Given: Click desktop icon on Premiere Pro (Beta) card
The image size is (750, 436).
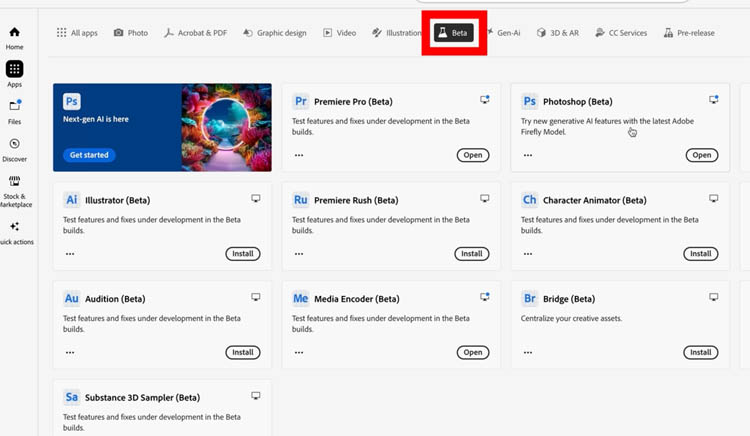Looking at the screenshot, I should (485, 99).
